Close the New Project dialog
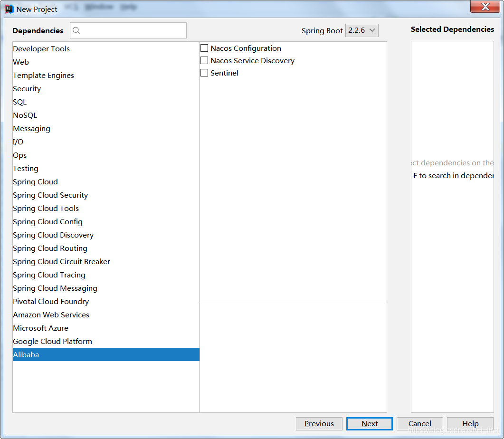 point(485,7)
